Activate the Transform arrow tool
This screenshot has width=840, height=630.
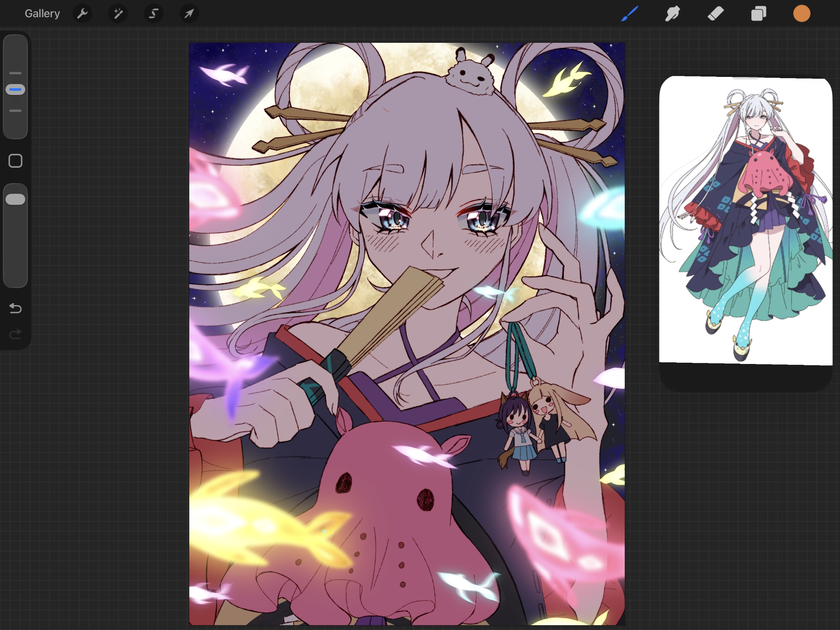click(x=189, y=13)
